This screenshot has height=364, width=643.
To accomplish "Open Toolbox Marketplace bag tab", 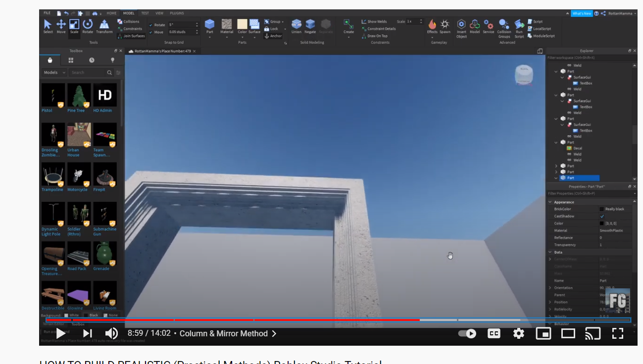I will 50,60.
